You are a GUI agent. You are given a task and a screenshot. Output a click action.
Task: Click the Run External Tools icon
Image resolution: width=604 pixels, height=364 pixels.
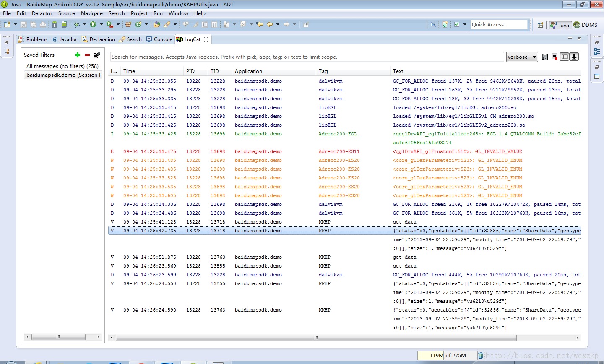110,25
